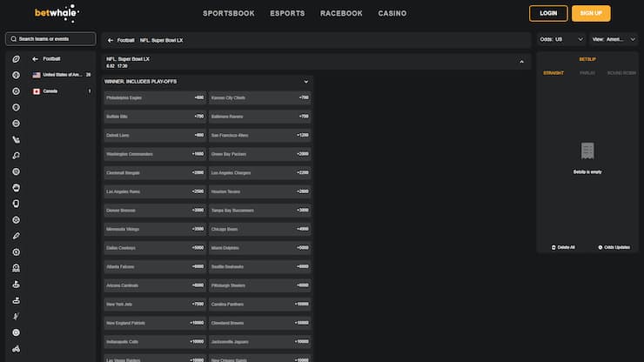Open Odds Updates settings in the betslip
The width and height of the screenshot is (644, 362).
600,247
